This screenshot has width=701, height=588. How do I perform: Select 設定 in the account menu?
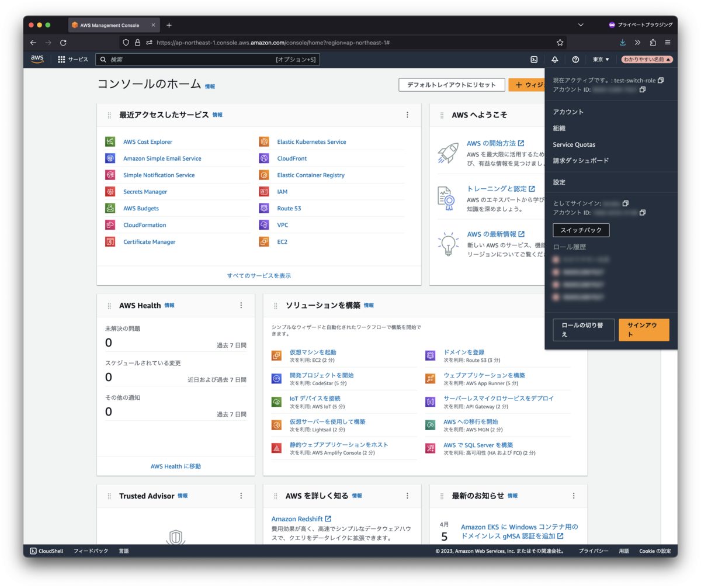click(x=559, y=182)
